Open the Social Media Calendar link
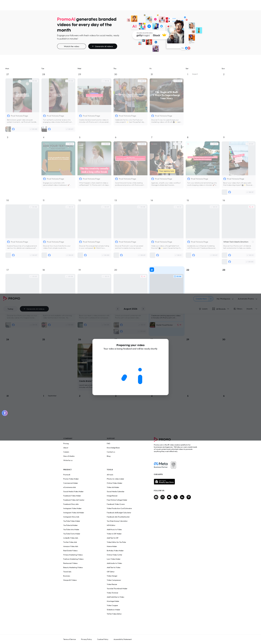 pos(115,491)
